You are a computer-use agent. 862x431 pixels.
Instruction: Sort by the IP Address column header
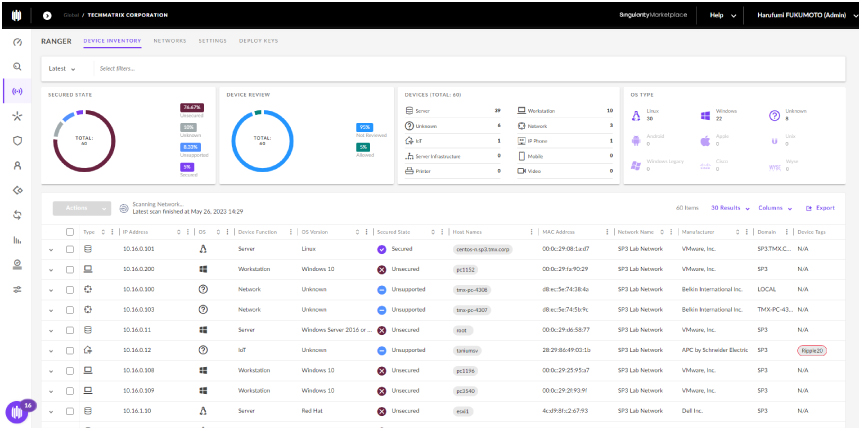point(135,232)
